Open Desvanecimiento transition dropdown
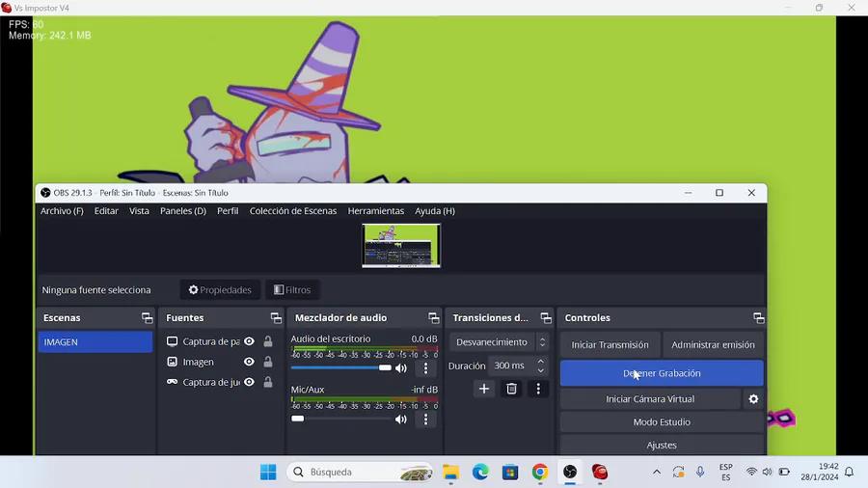This screenshot has width=868, height=488. pos(499,342)
